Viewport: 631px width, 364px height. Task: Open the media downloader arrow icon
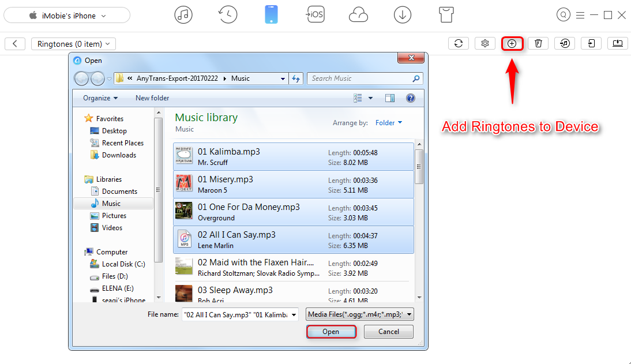tap(403, 15)
